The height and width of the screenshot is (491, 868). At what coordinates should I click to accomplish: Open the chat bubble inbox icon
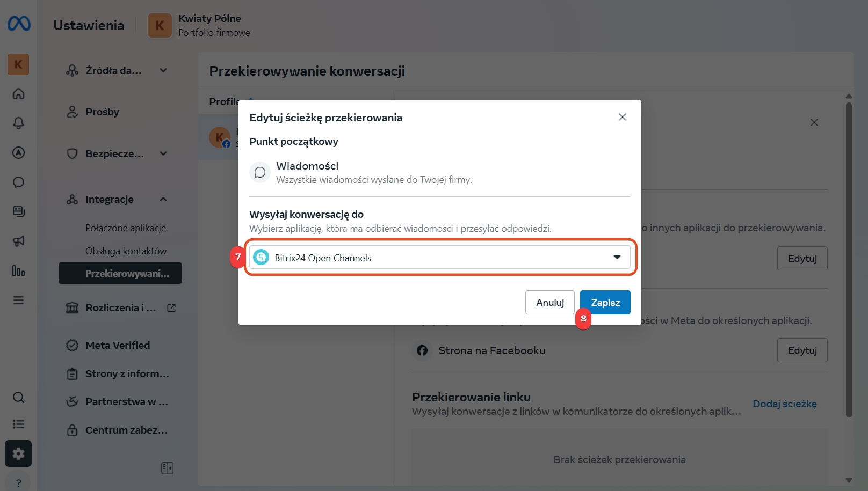coord(18,182)
